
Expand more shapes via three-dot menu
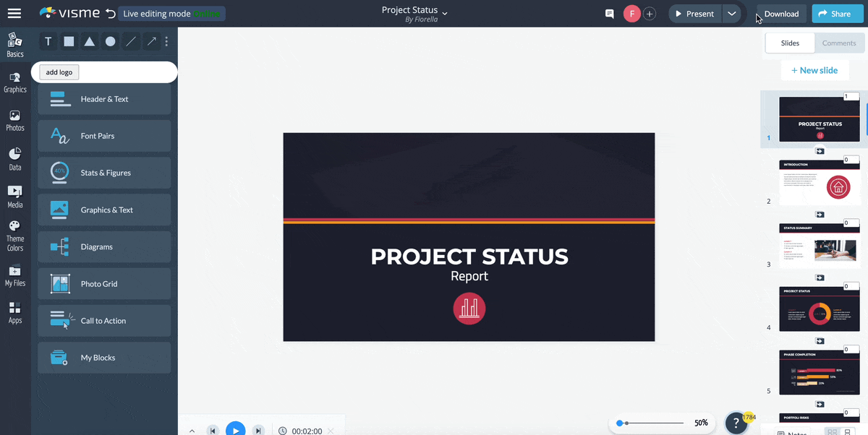(166, 42)
